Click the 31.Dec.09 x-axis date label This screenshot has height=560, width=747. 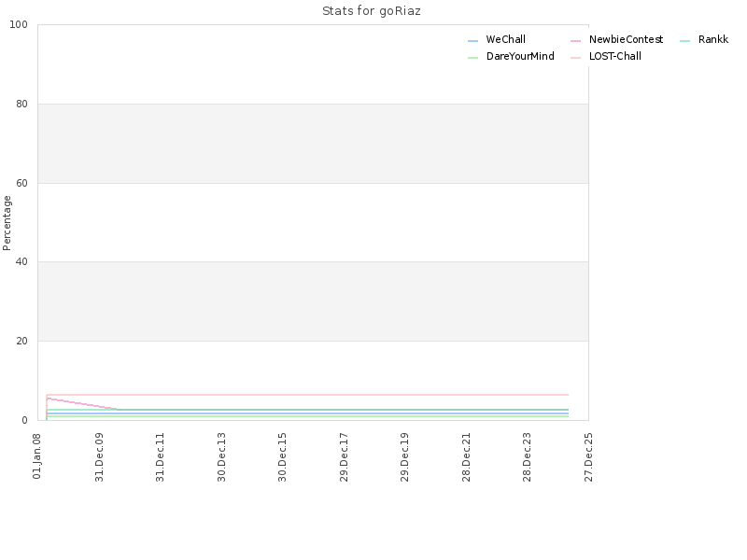(99, 457)
